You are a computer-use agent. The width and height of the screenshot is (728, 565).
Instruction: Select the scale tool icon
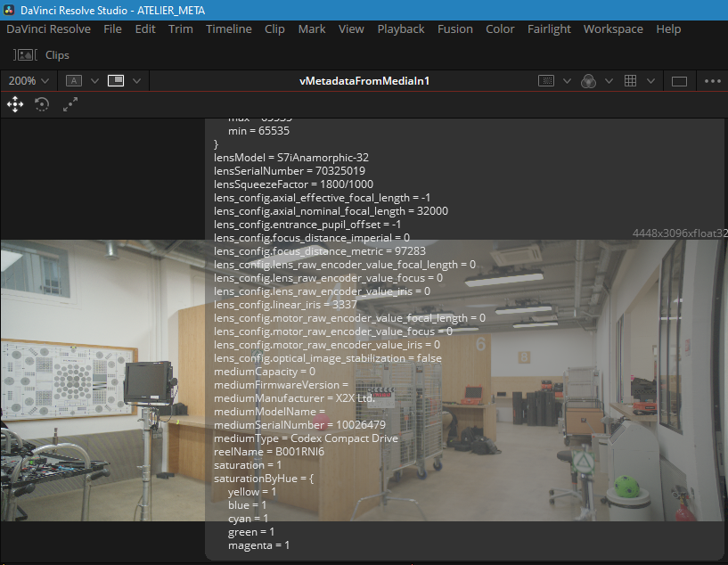[x=70, y=104]
